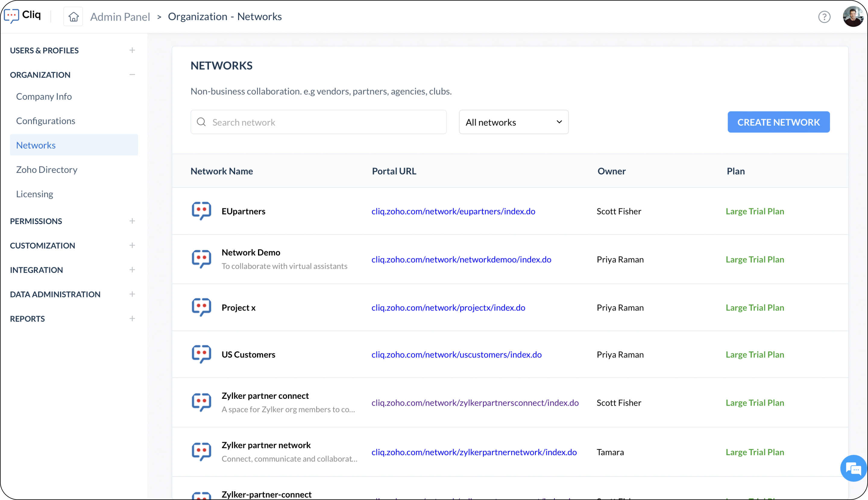
Task: Click owner Scott Fisher for EUpartners
Action: tap(618, 211)
